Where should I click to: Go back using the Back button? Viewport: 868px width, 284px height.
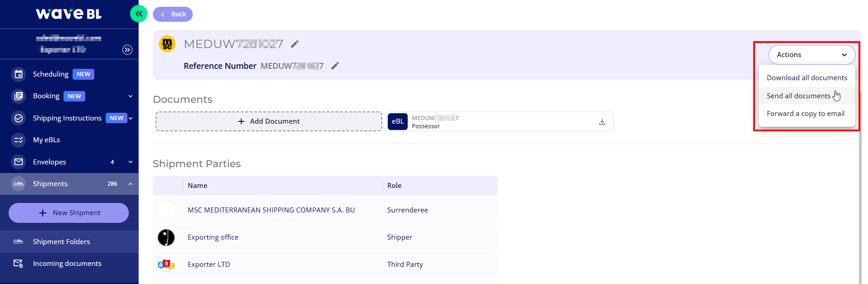(x=173, y=14)
